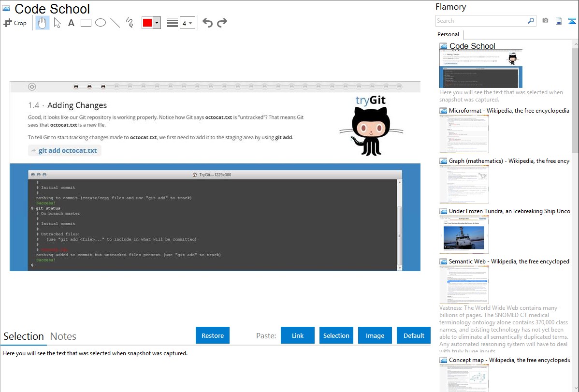Select the 'Code School' title in snapshot list
Image resolution: width=579 pixels, height=392 pixels.
tap(472, 46)
